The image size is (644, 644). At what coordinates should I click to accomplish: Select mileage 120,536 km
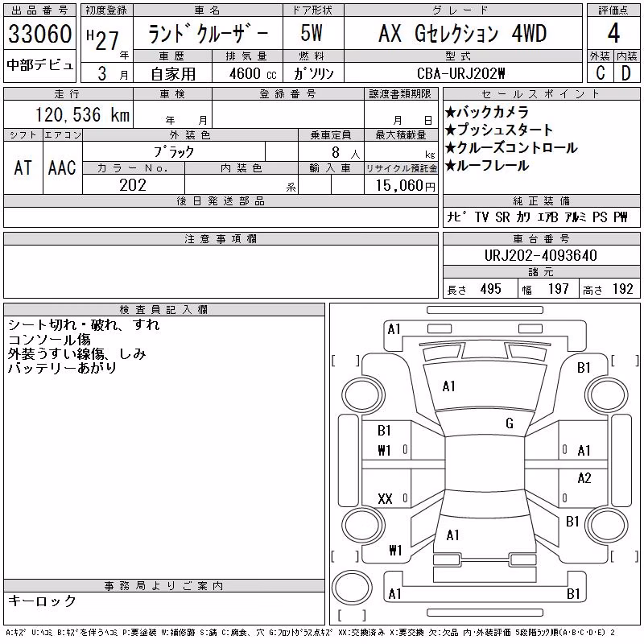pos(82,114)
